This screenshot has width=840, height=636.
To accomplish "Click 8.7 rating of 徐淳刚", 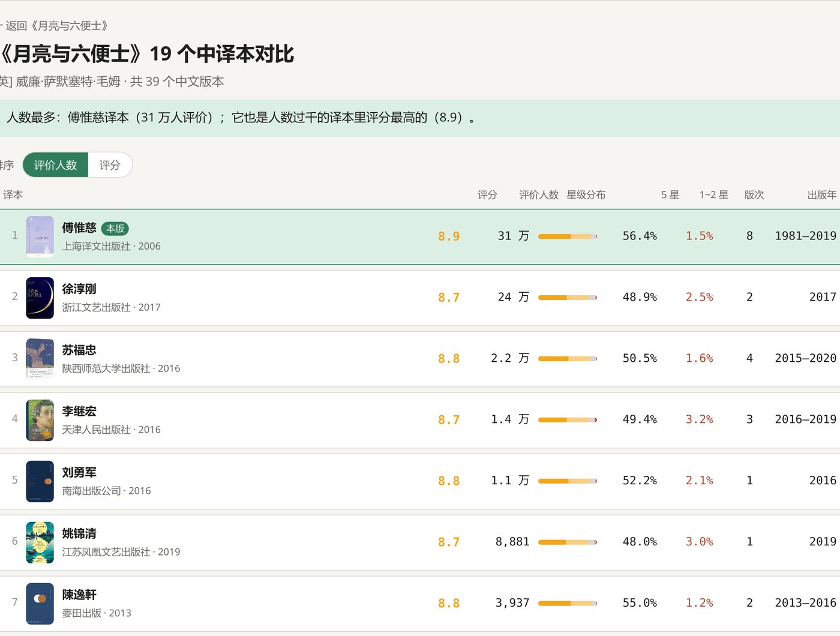I will click(449, 298).
